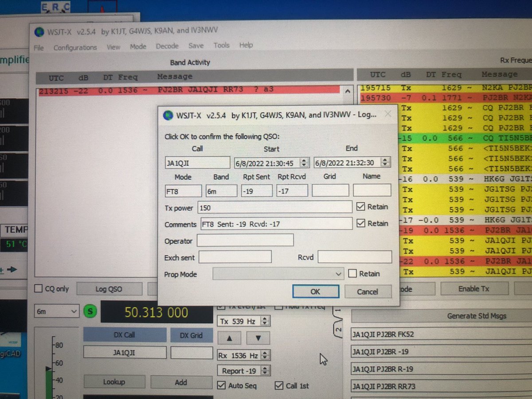Screen dimensions: 532x399
Task: Click OK to confirm the QSO
Action: coord(315,291)
